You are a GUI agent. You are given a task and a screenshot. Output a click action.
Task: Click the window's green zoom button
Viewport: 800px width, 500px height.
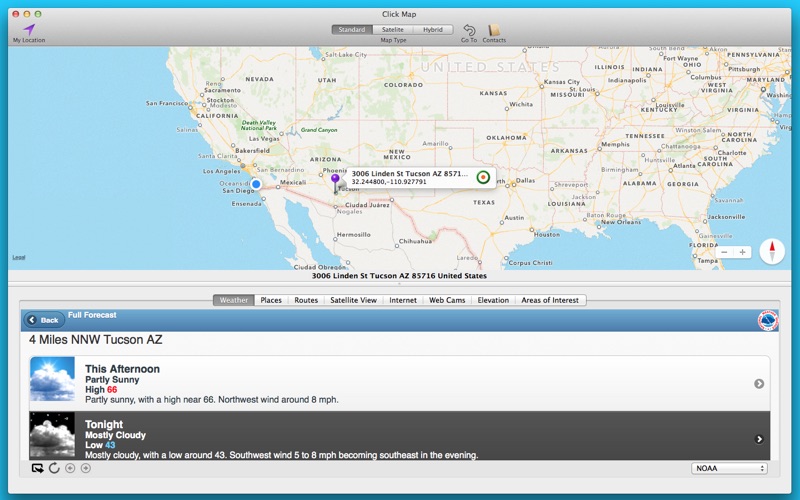pos(38,14)
